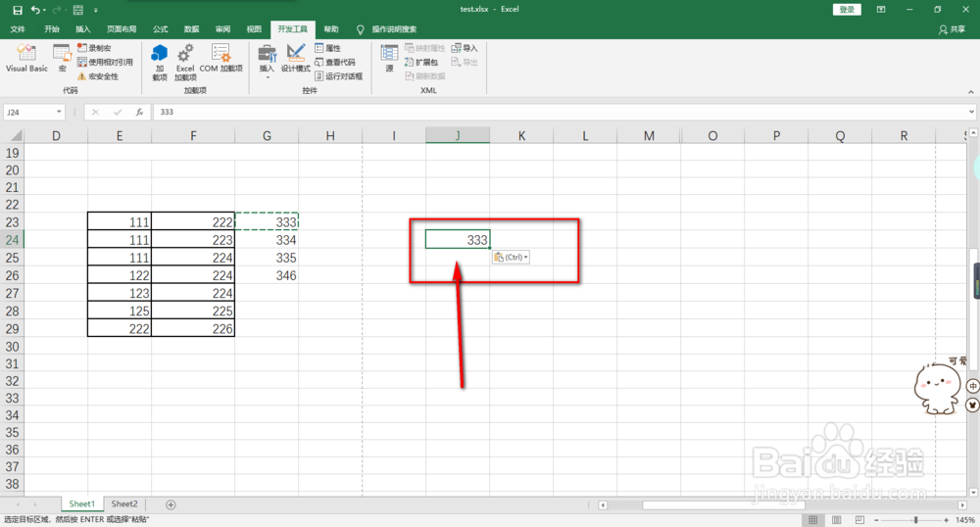The image size is (980, 527).
Task: Select cell G26 containing 346
Action: 267,275
